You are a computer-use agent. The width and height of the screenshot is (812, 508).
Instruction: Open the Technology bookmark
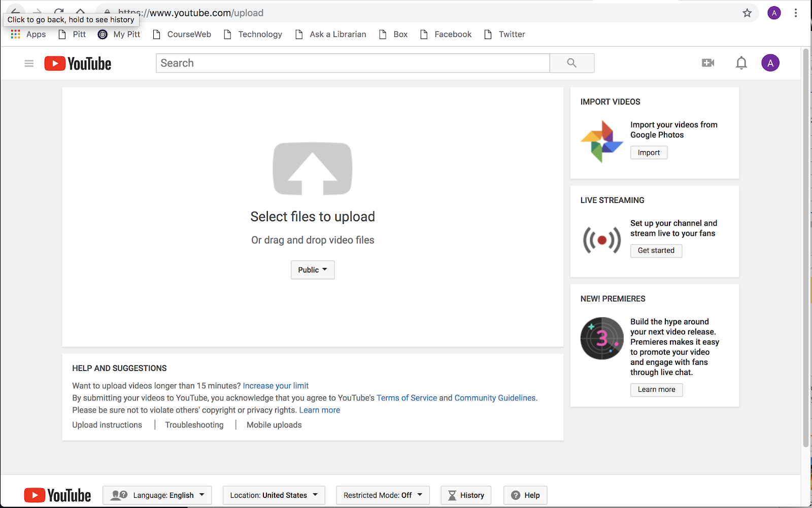pyautogui.click(x=253, y=35)
